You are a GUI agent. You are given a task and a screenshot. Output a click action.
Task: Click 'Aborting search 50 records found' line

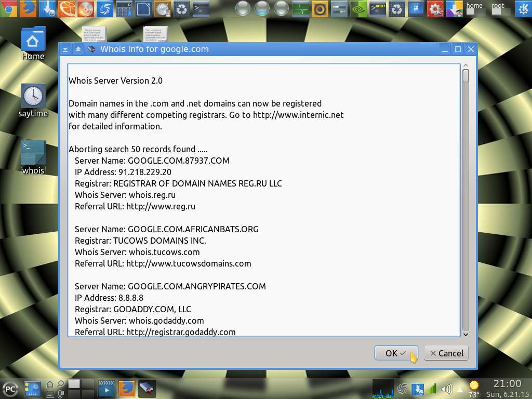pyautogui.click(x=138, y=149)
